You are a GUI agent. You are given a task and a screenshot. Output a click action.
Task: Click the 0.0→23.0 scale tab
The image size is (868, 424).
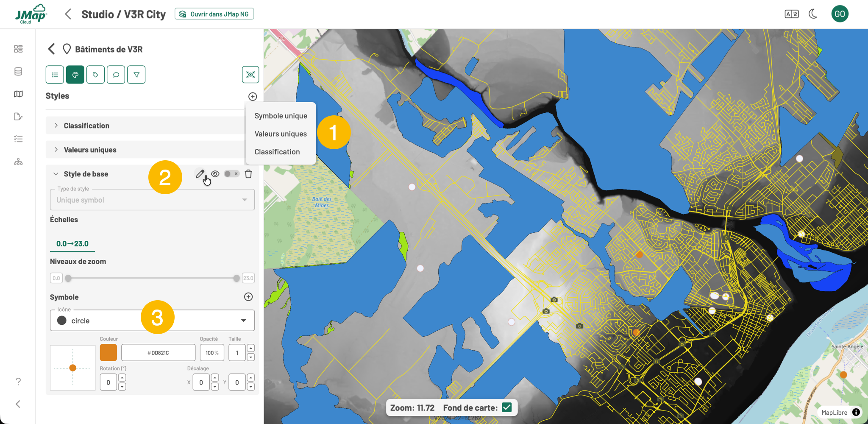coord(72,244)
